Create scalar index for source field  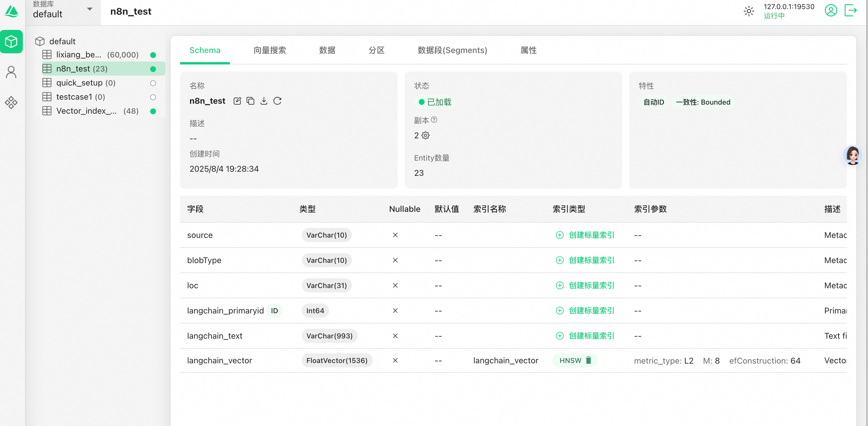(585, 235)
